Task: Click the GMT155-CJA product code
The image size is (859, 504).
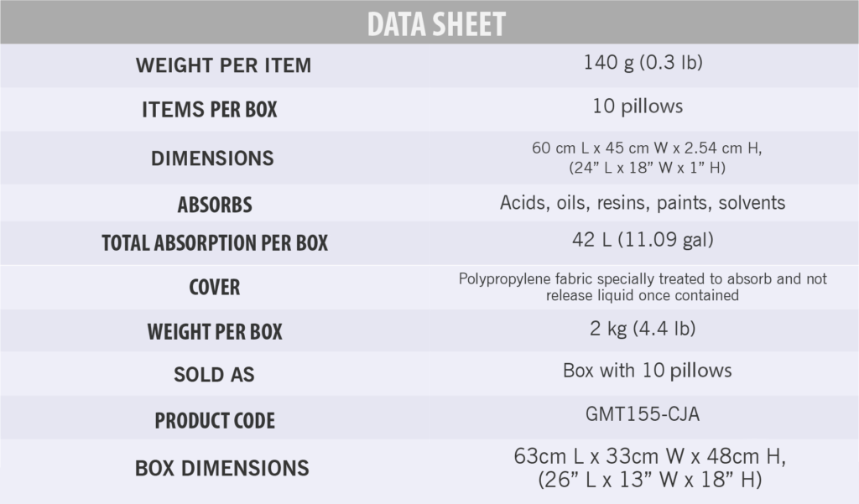Action: (642, 414)
